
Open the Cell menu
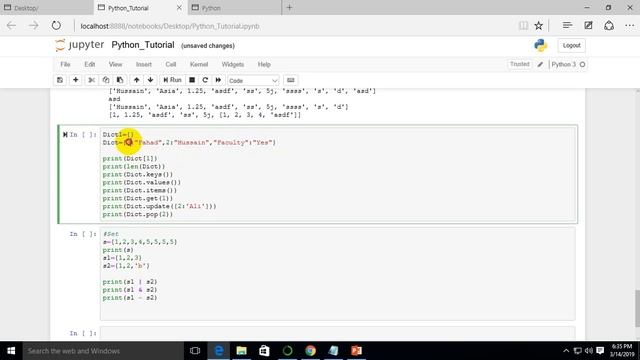pos(171,64)
